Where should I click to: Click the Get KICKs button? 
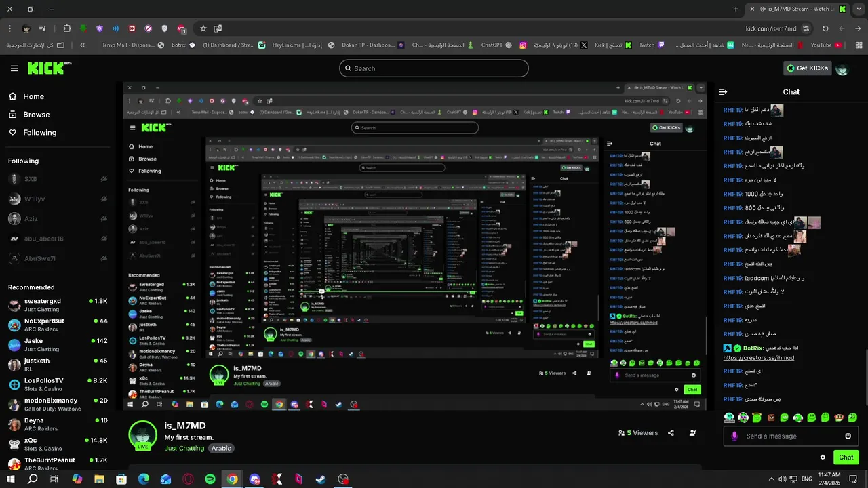[x=807, y=68]
